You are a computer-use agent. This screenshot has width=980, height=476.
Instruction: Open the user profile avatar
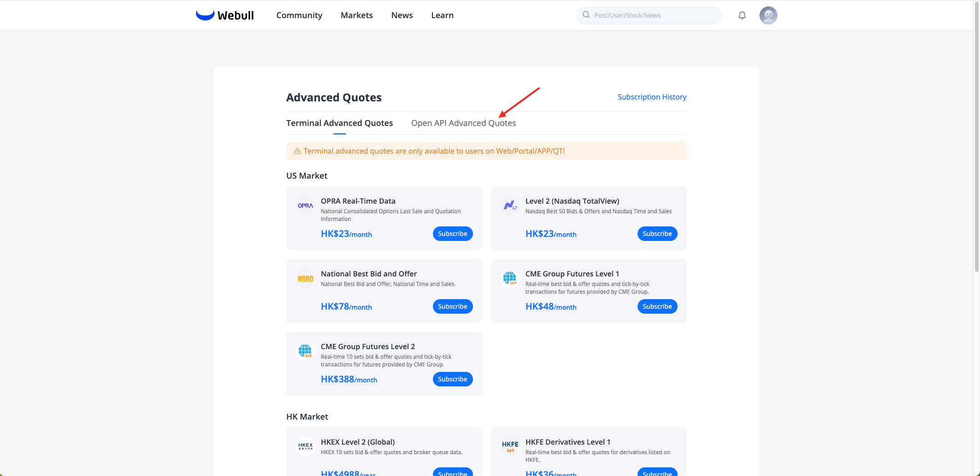(768, 15)
